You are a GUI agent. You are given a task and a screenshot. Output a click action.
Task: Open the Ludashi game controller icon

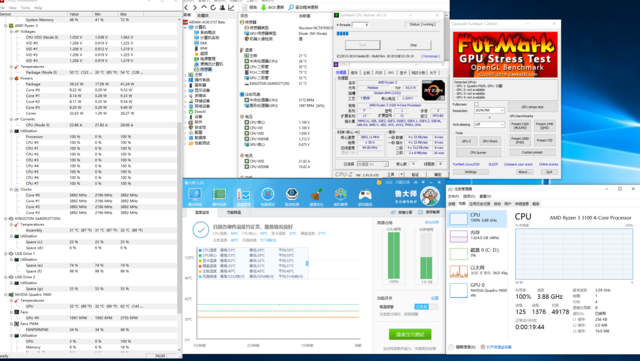(x=365, y=195)
